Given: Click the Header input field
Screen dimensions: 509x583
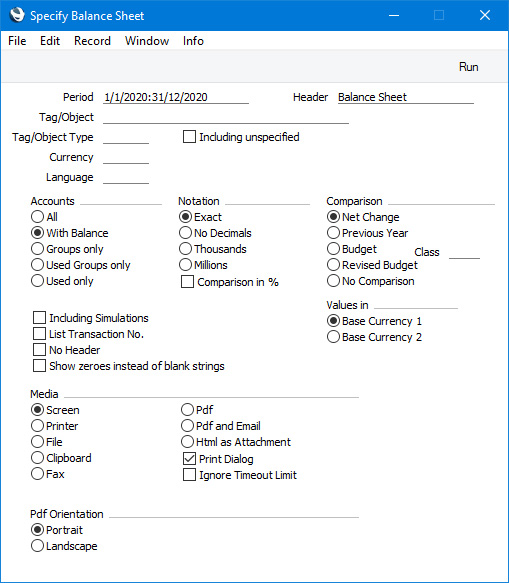Looking at the screenshot, I should [x=406, y=97].
